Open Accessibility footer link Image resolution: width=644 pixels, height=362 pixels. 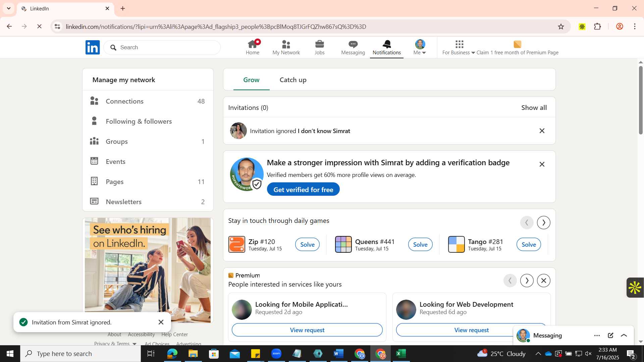click(141, 335)
